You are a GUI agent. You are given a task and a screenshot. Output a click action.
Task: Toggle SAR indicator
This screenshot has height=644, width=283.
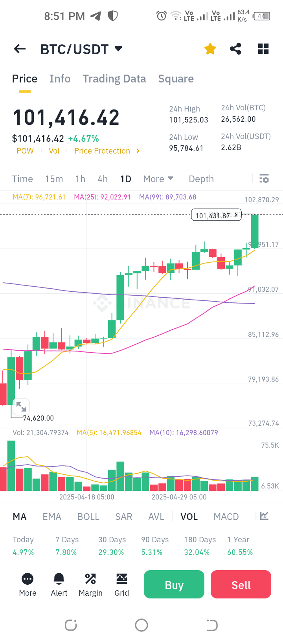click(124, 517)
